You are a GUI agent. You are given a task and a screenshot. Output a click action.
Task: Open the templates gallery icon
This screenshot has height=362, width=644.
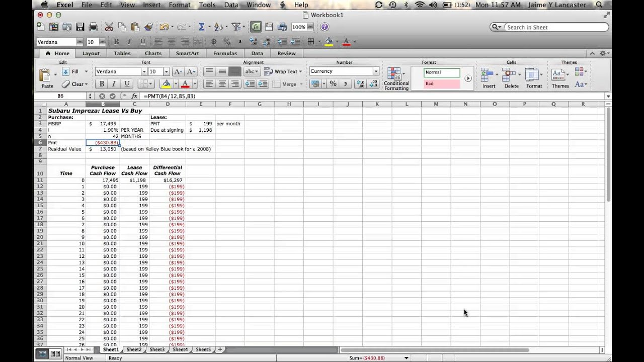coord(54,27)
